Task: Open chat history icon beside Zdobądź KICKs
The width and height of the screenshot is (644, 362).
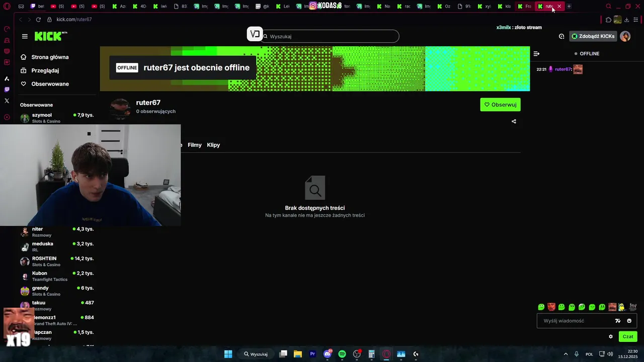Action: tap(561, 36)
